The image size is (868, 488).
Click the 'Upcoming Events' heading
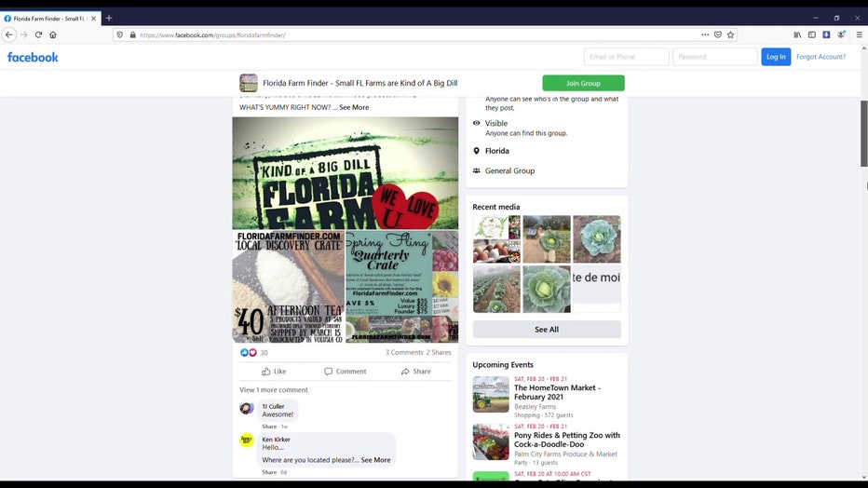503,365
